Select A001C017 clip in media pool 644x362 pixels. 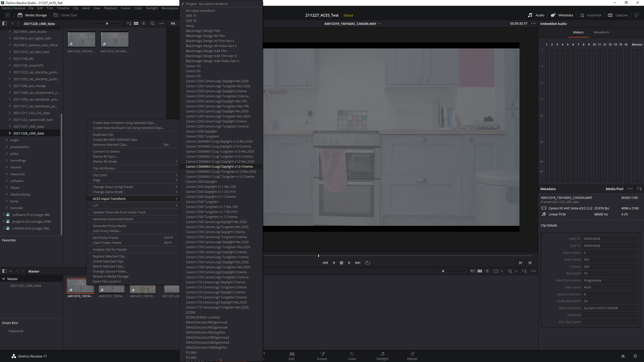click(x=143, y=289)
